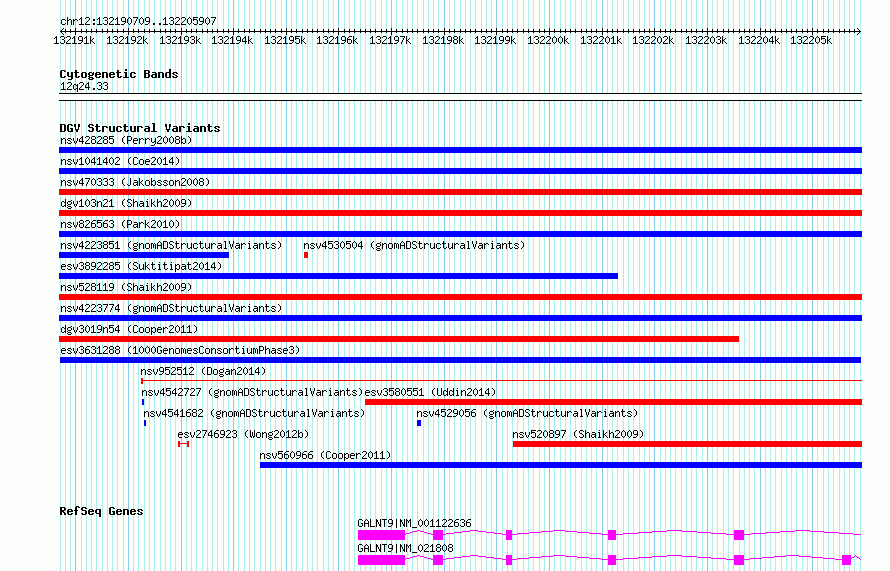890x571 pixels.
Task: Click the nsv428285 (Perry2008b) variant label
Action: pyautogui.click(x=126, y=140)
